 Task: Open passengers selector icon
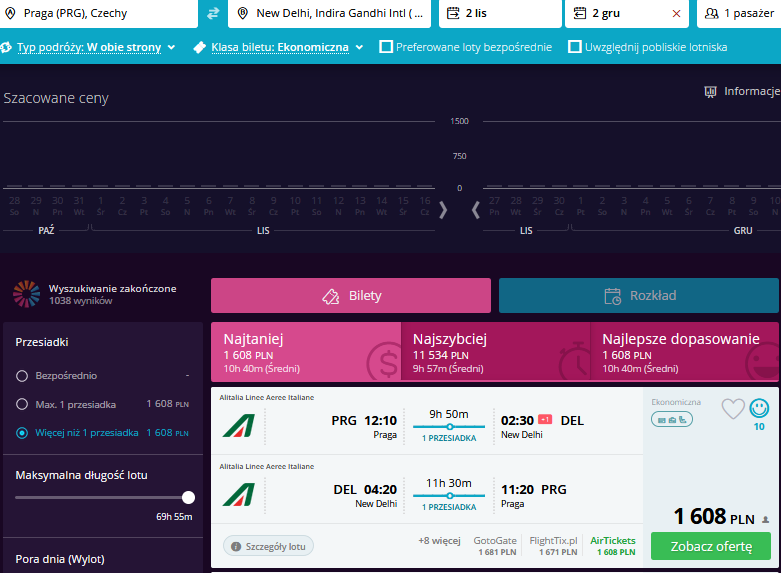pos(712,13)
